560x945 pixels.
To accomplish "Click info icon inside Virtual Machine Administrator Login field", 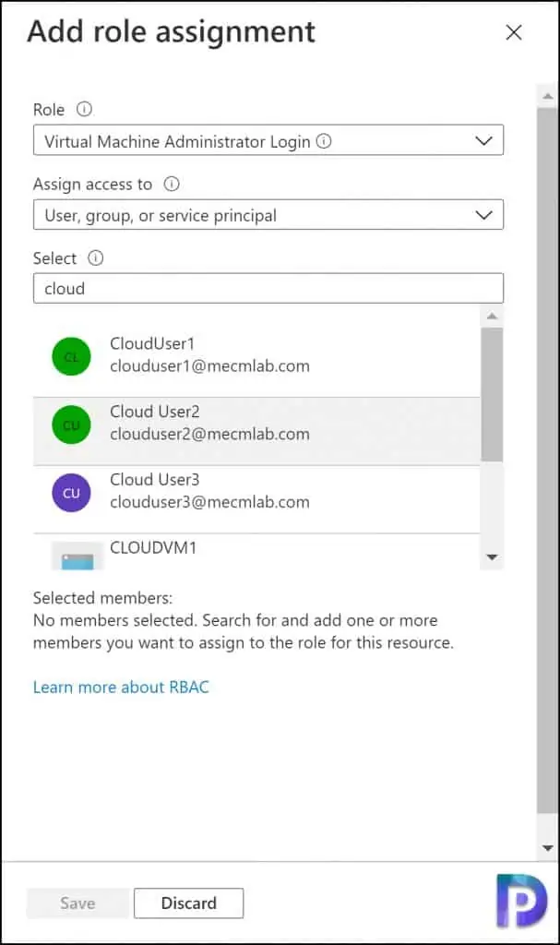I will (x=324, y=141).
